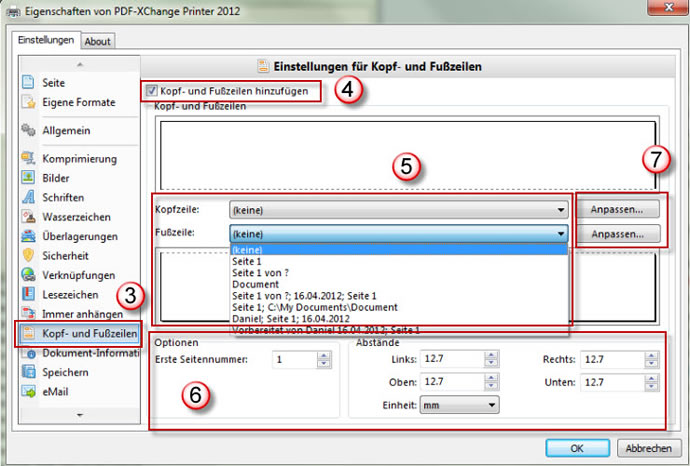This screenshot has width=690, height=466.
Task: Select the Immer anhängen icon
Action: (x=28, y=314)
